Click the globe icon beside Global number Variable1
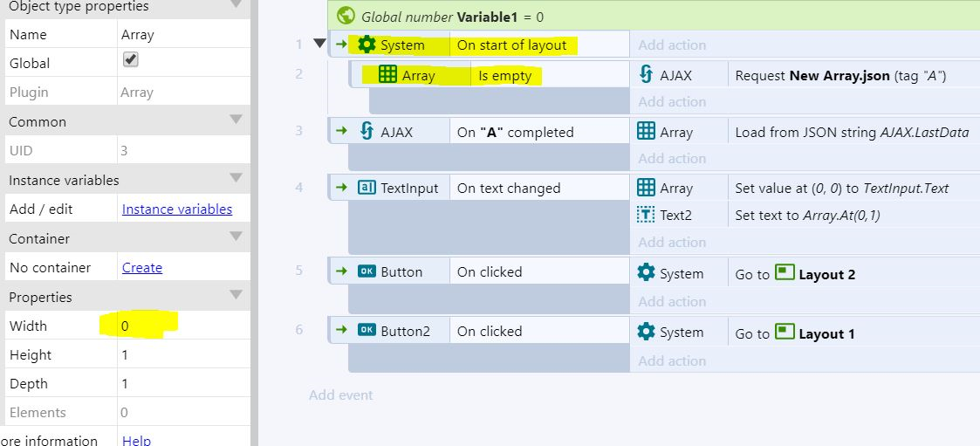This screenshot has width=980, height=446. (346, 16)
